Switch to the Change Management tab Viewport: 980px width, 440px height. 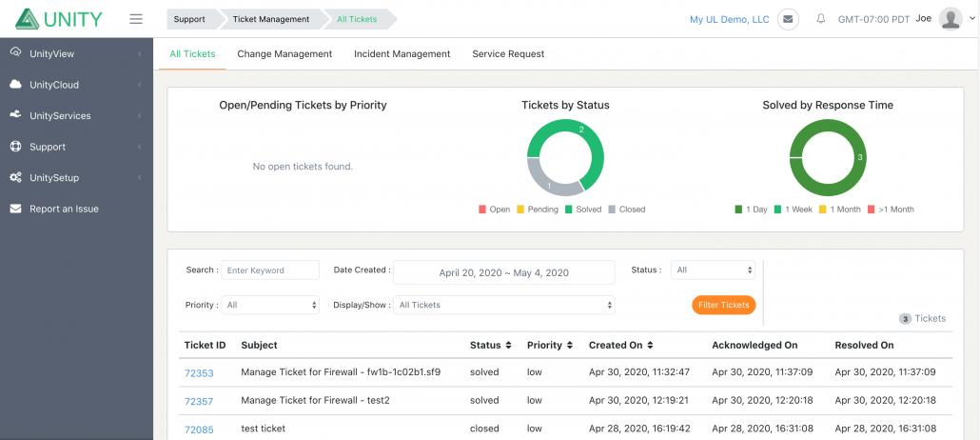coord(284,54)
